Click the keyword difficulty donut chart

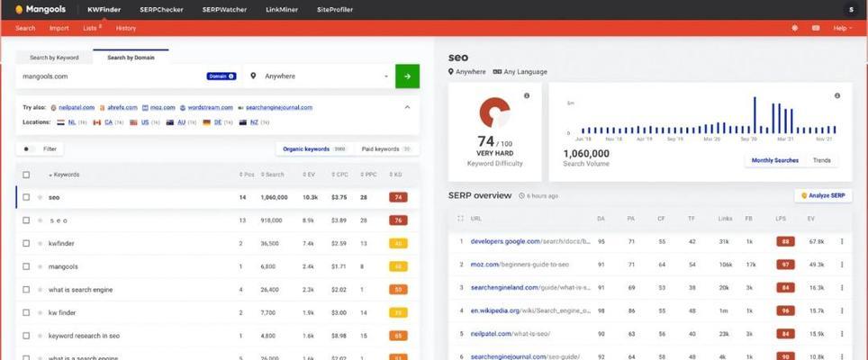[x=494, y=112]
